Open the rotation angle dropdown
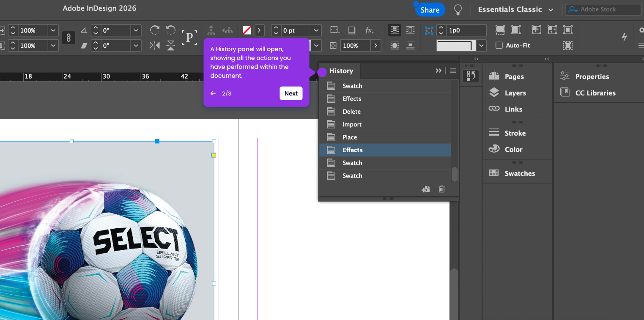Screen dimensions: 644x320 point(136,30)
